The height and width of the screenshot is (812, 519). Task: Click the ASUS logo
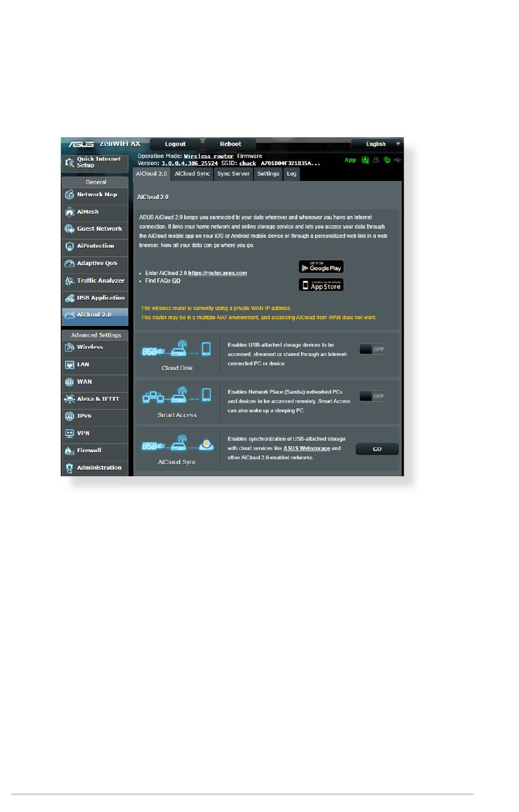pos(81,144)
